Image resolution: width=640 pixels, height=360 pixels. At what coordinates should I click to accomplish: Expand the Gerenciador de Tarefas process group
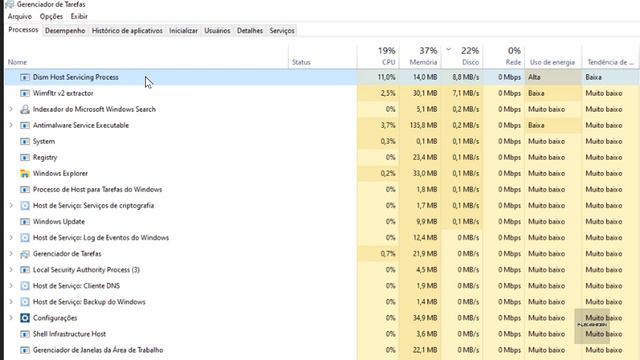[x=11, y=253]
